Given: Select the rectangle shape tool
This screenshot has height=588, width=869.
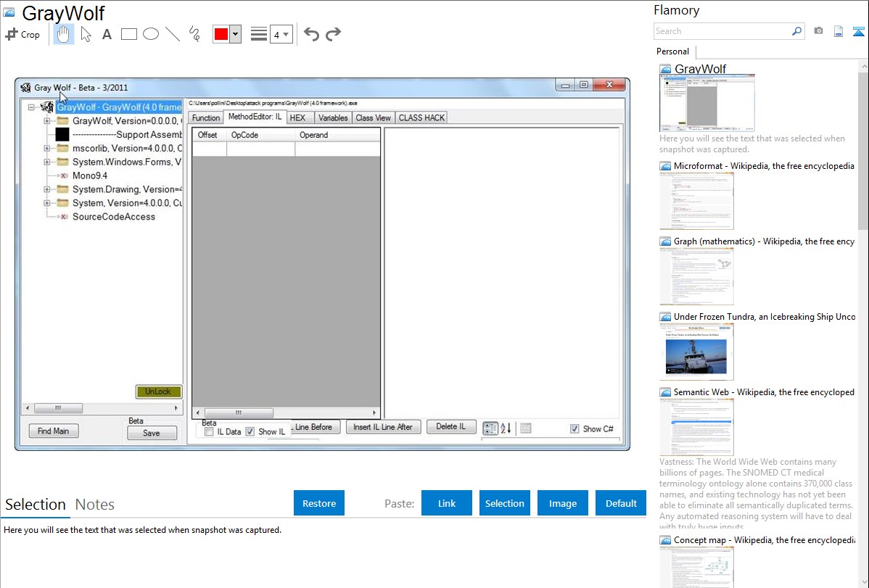Looking at the screenshot, I should click(x=128, y=34).
